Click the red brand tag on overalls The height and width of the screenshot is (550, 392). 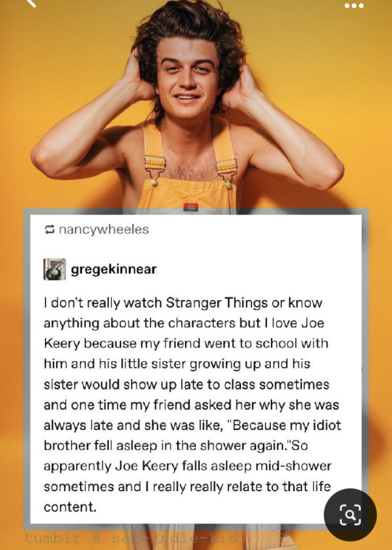[191, 207]
